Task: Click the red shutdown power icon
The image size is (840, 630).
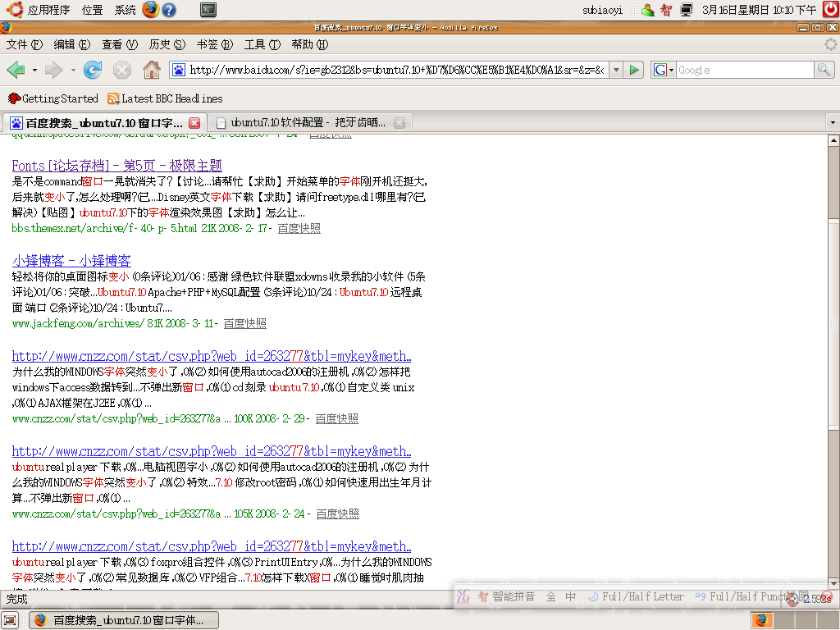Action: tap(831, 10)
